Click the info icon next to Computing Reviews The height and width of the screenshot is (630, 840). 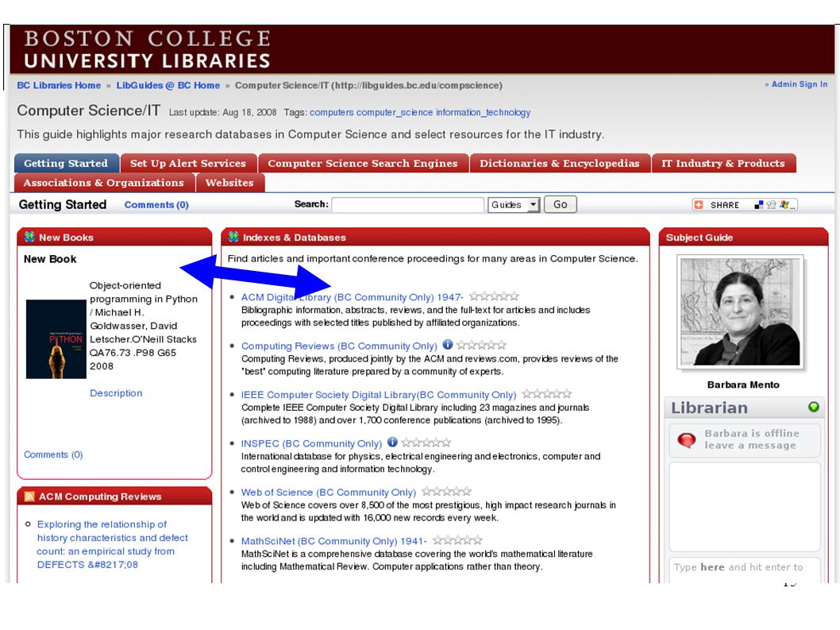[x=447, y=345]
